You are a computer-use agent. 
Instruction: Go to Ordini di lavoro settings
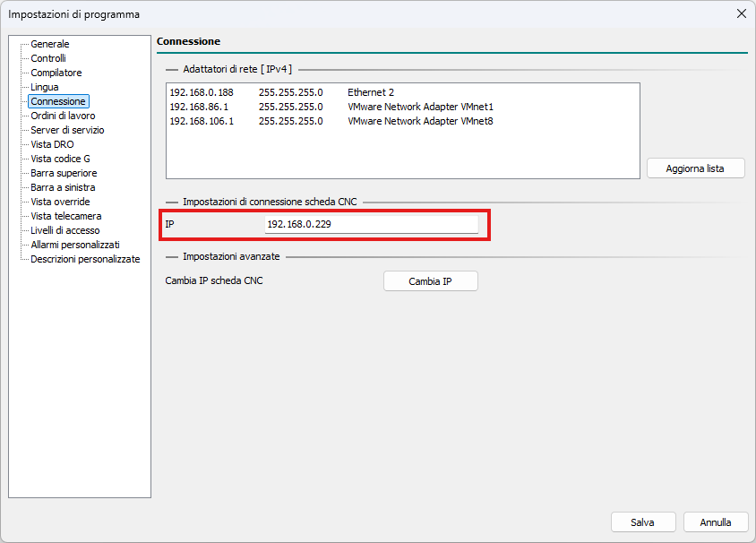63,116
